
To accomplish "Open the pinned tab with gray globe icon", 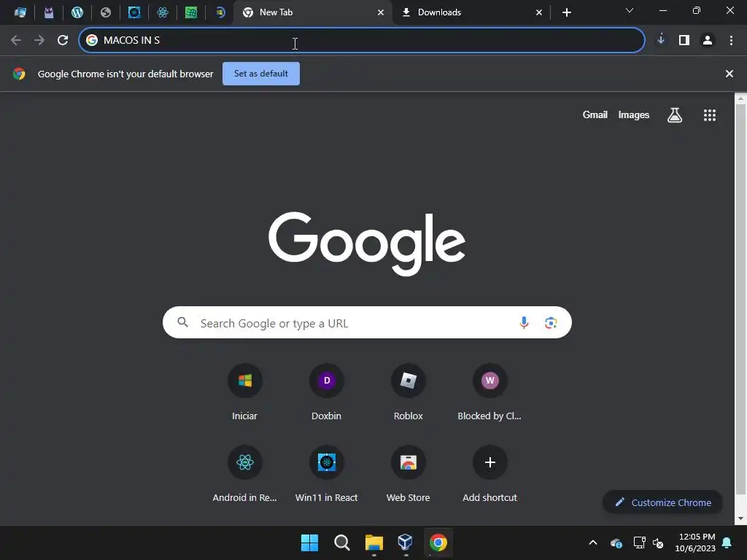I will tap(106, 12).
